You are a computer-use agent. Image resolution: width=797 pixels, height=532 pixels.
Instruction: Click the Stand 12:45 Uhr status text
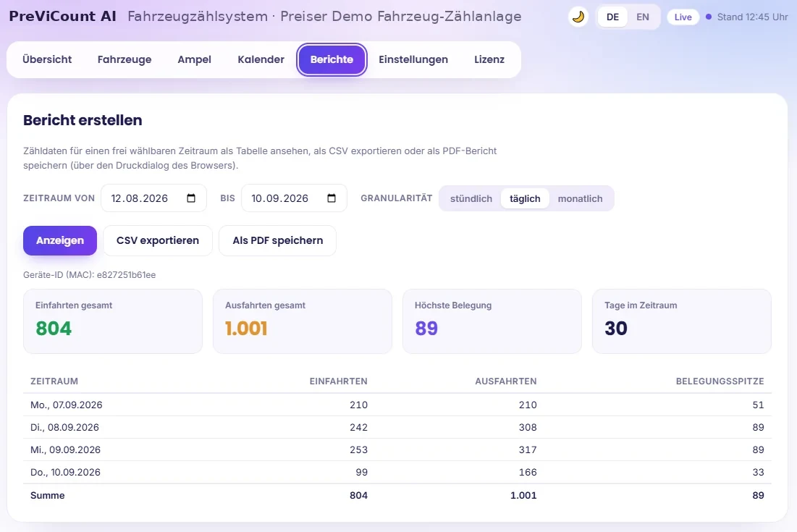point(752,17)
